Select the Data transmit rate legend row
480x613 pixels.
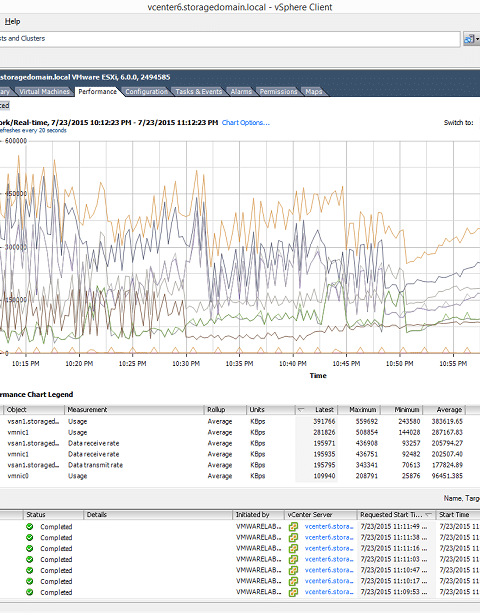[x=235, y=465]
